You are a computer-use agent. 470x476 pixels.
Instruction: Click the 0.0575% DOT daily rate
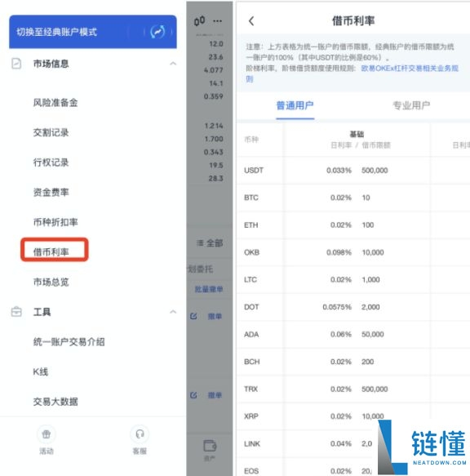click(x=337, y=307)
